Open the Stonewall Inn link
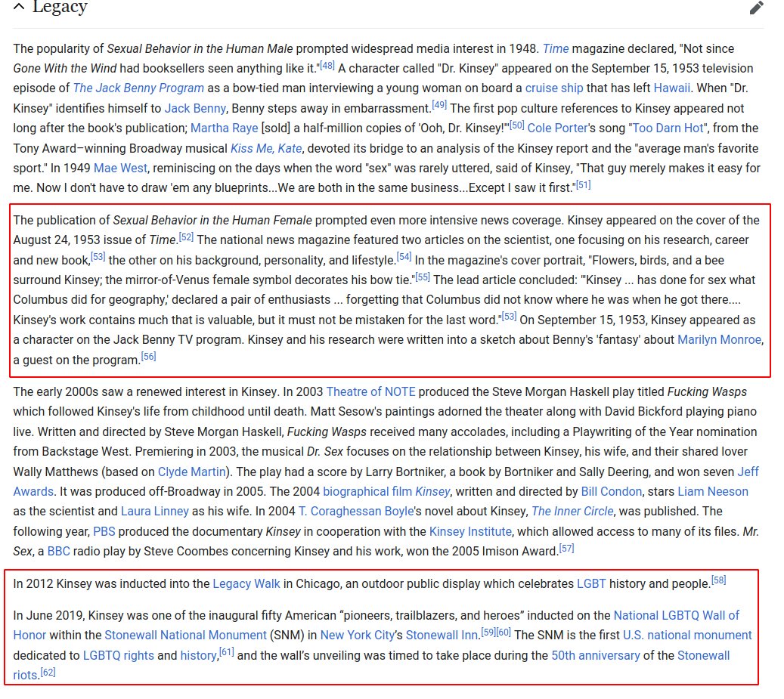Viewport: 784px width, 699px height. coord(442,636)
